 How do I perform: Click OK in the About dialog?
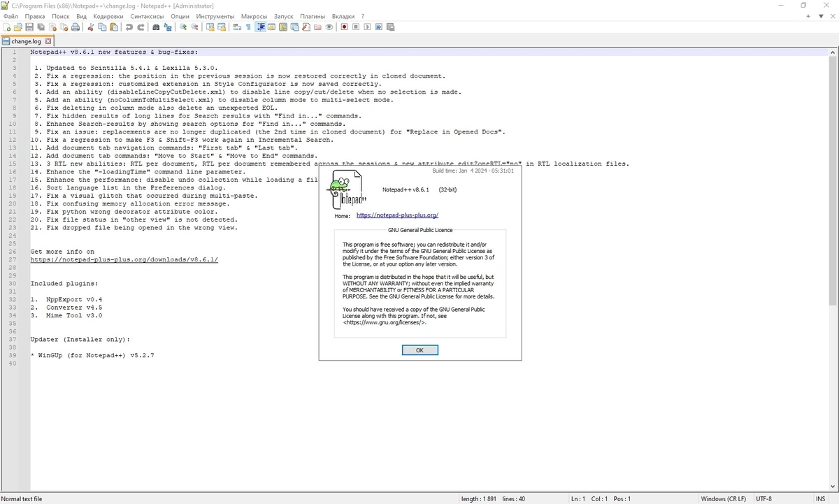click(420, 350)
